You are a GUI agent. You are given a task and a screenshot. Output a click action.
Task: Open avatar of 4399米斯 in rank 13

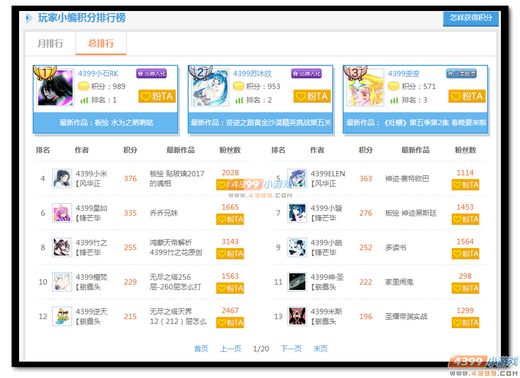[x=297, y=316]
